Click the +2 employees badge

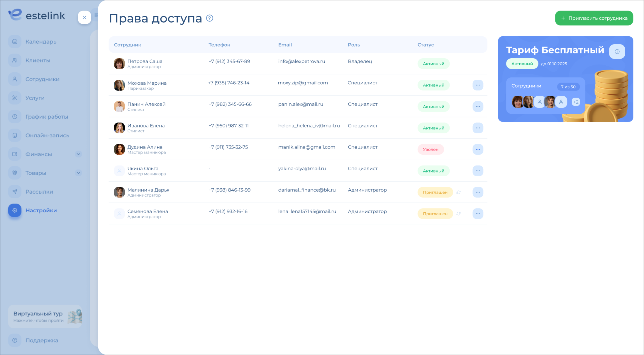tap(576, 102)
